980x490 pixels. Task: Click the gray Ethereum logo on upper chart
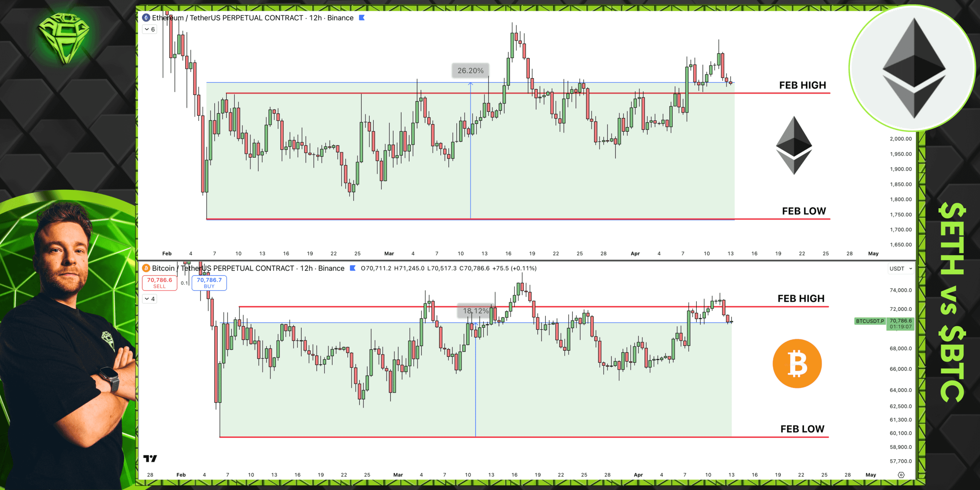[x=794, y=145]
